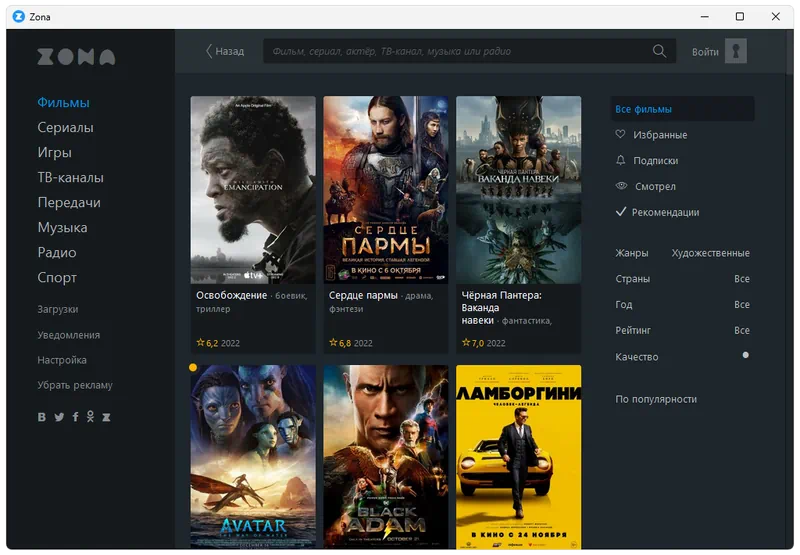Open the user profile avatar icon

(x=736, y=51)
